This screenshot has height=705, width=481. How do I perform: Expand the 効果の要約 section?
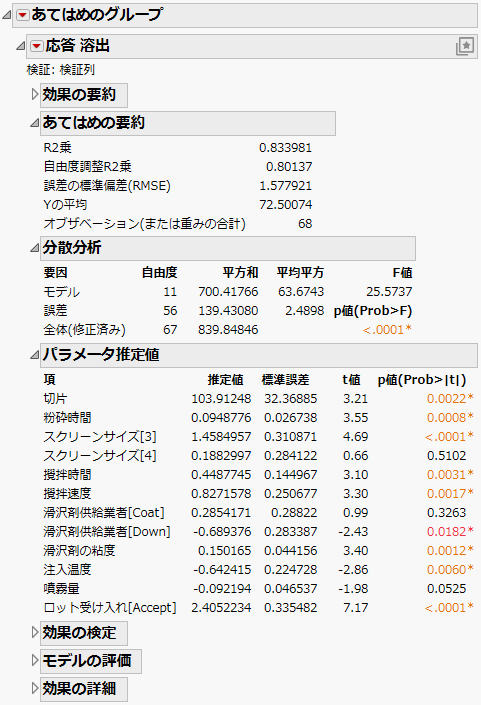coord(35,94)
